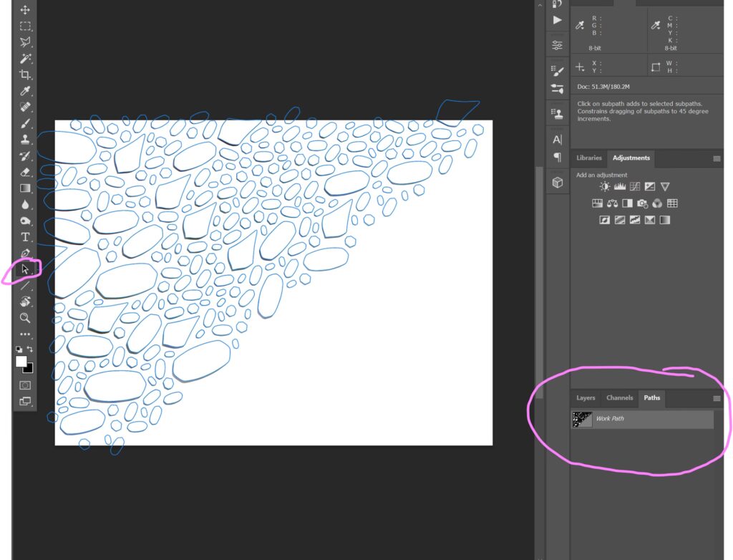Activate the Path Selection arrow tool
The image size is (733, 560).
click(25, 269)
